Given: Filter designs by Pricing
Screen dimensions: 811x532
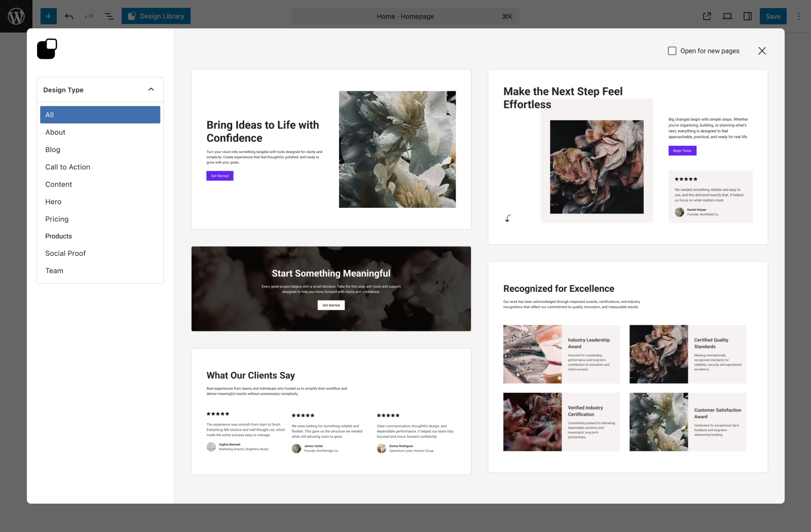Looking at the screenshot, I should pos(100,219).
